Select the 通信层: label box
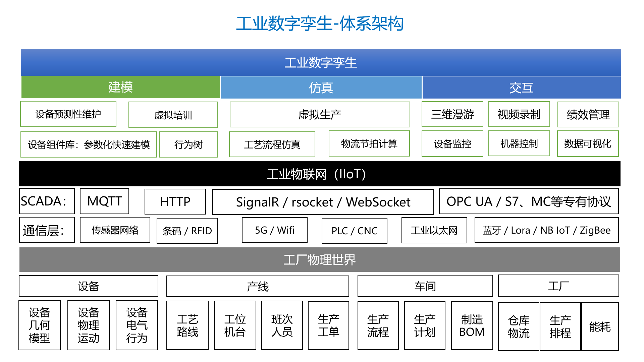644x362 pixels. coord(47,230)
